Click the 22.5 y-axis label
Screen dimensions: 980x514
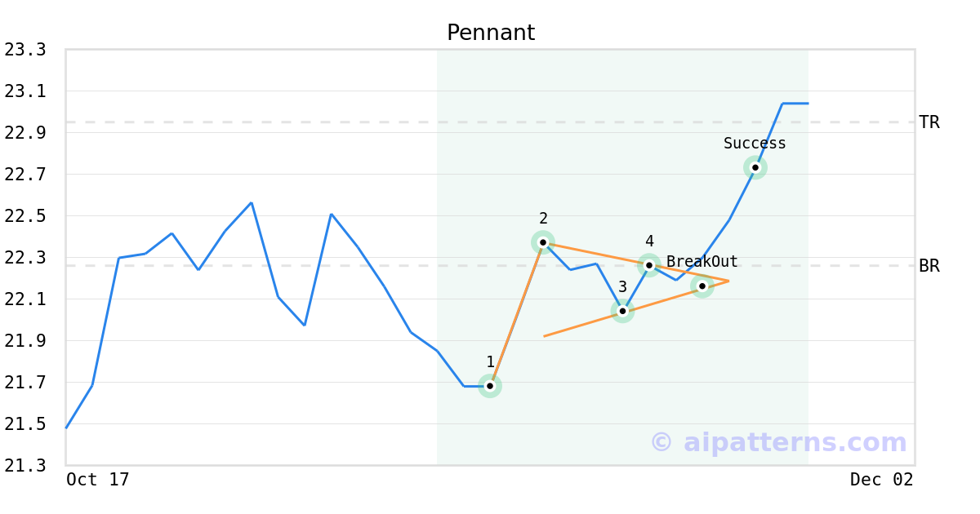(x=24, y=216)
